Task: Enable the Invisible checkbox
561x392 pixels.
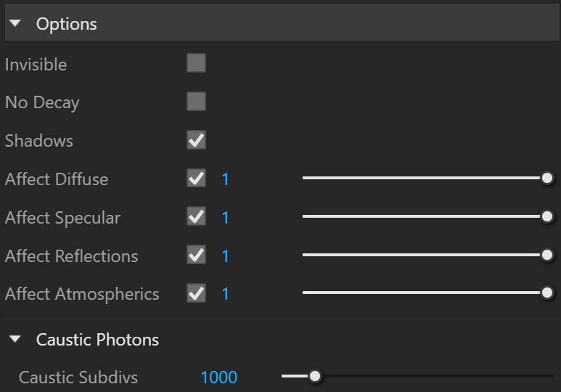Action: (196, 63)
